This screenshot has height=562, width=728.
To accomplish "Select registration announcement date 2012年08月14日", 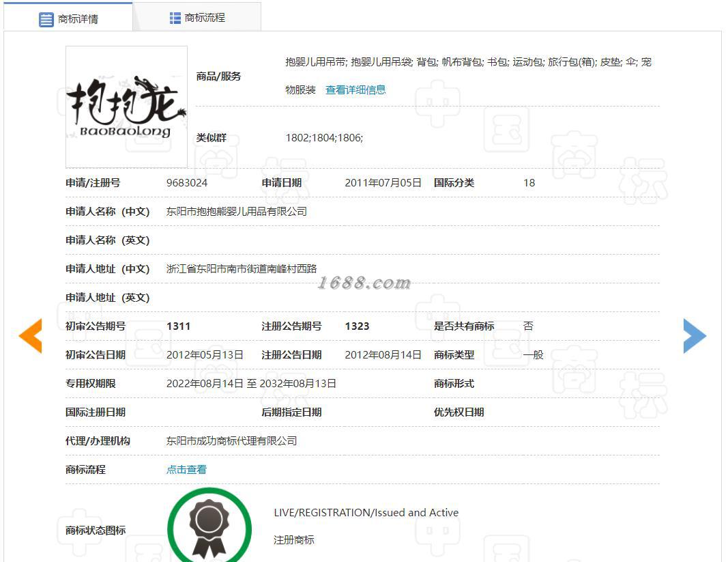I will click(x=383, y=354).
